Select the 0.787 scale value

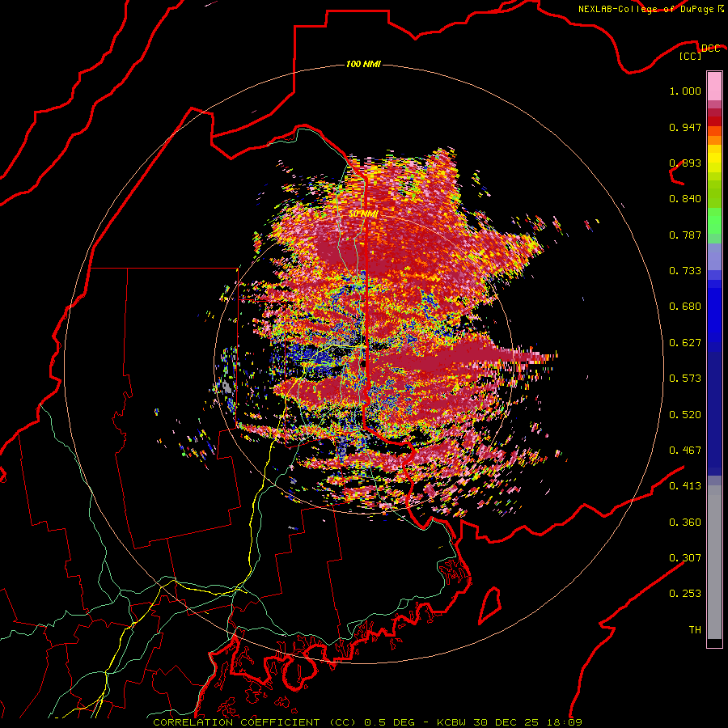(x=685, y=235)
